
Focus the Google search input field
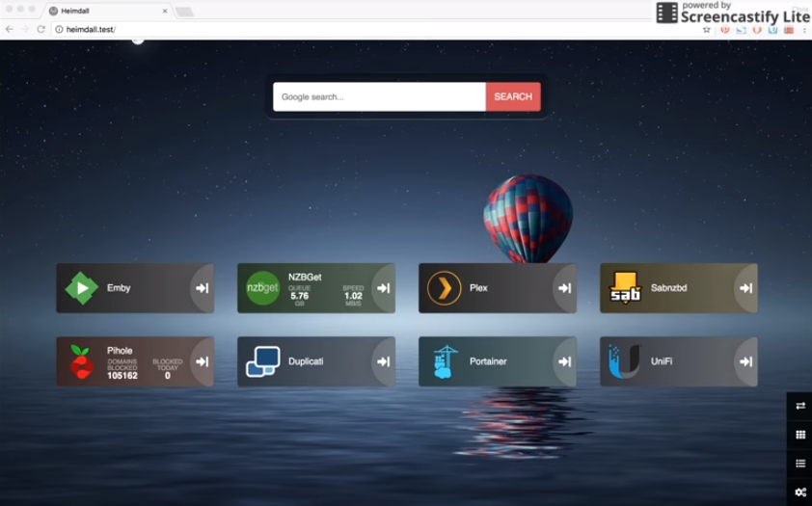(380, 96)
